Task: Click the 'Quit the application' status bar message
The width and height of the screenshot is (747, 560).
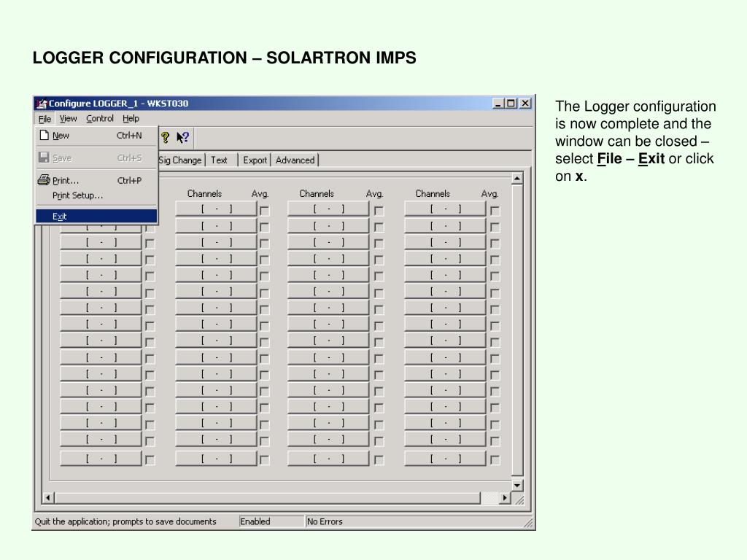Action: coord(125,522)
